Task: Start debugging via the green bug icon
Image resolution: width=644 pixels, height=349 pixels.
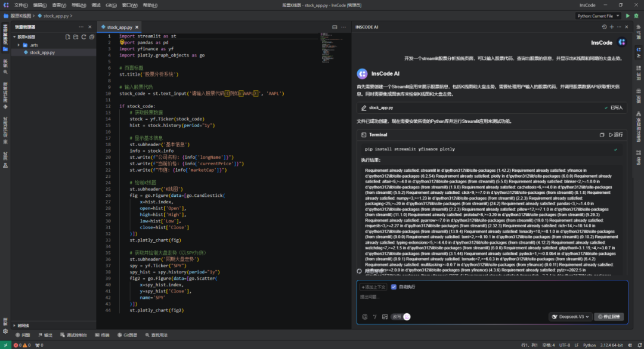Action: point(636,16)
